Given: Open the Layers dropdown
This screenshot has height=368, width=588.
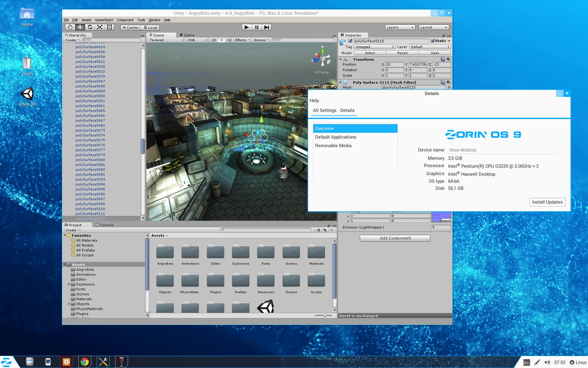Looking at the screenshot, I should point(399,27).
